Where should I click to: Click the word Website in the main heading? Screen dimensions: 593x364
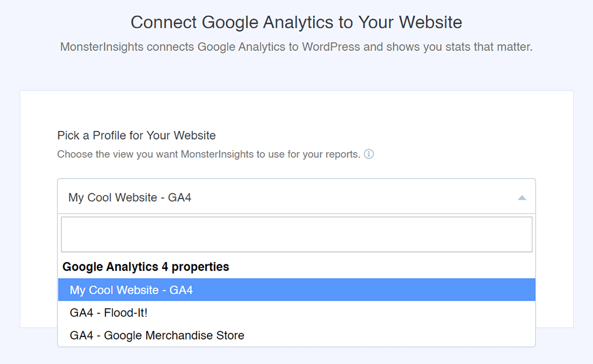click(430, 22)
